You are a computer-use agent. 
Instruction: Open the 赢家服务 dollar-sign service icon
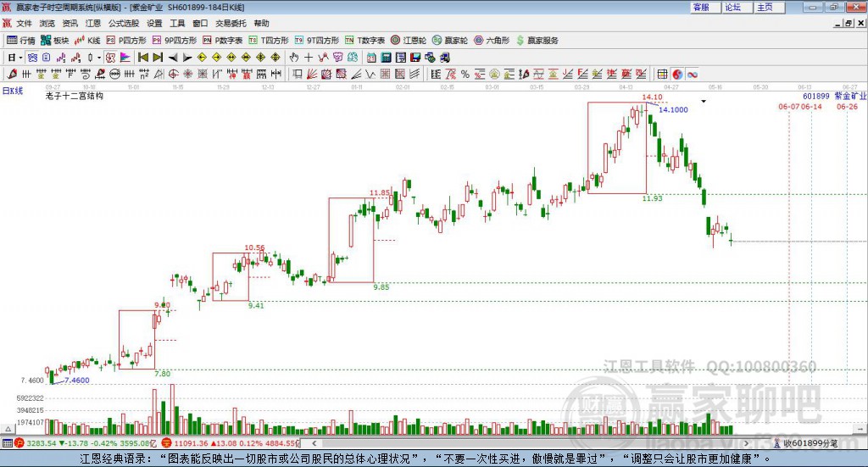coord(537,41)
